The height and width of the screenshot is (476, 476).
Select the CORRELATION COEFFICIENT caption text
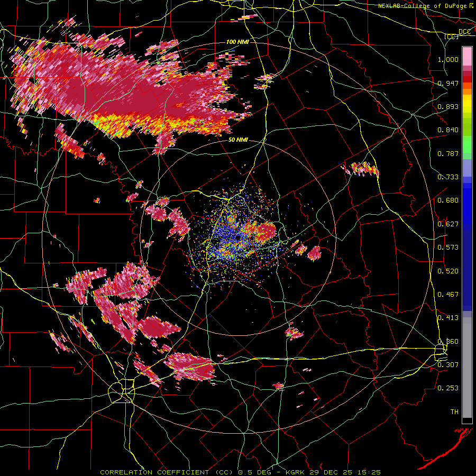(154, 472)
